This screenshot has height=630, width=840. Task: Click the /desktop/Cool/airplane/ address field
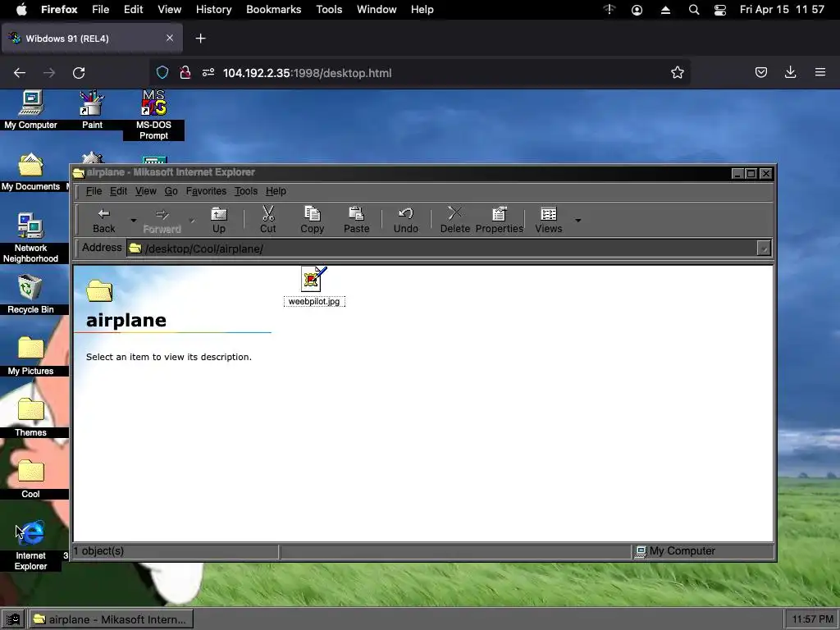pyautogui.click(x=441, y=249)
